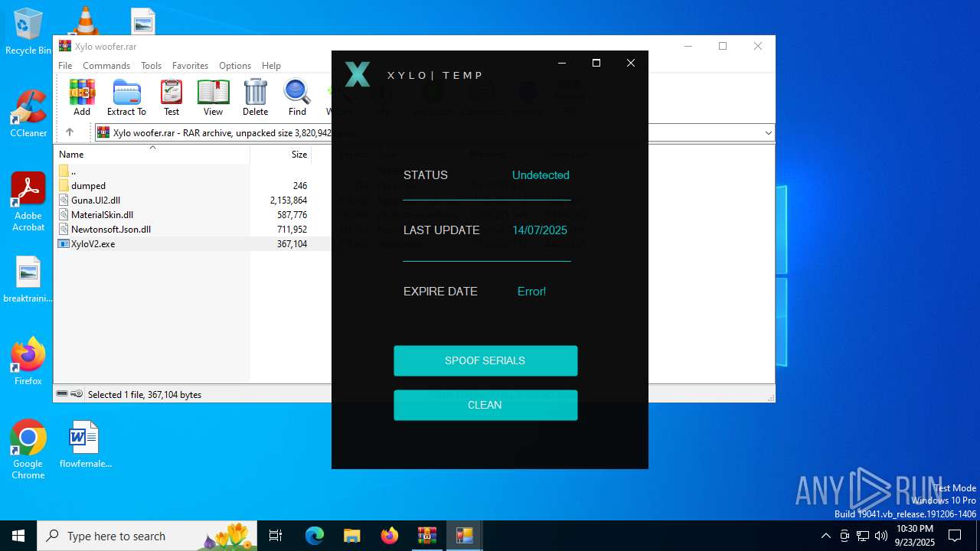Launch Microsoft Edge from taskbar
The image size is (980, 551).
[315, 536]
